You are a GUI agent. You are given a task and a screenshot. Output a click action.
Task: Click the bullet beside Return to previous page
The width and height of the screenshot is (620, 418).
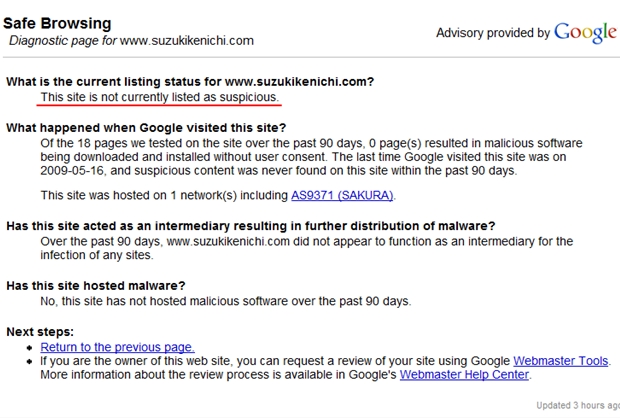pos(30,348)
